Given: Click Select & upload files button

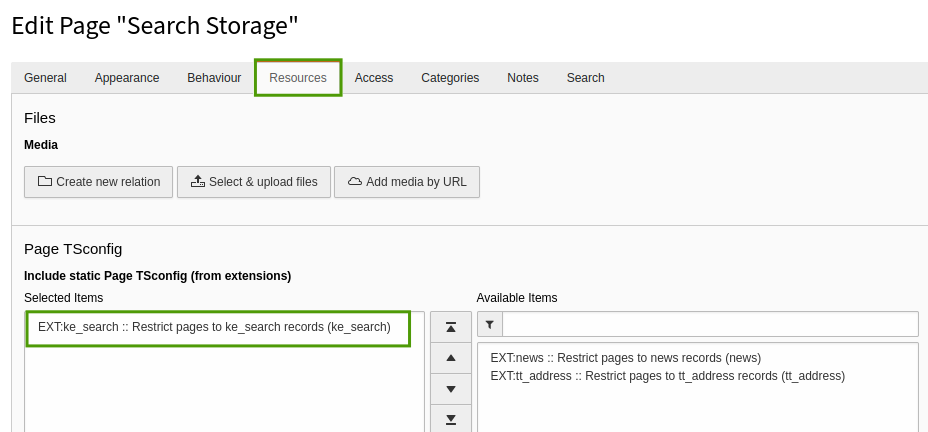Looking at the screenshot, I should tap(254, 182).
